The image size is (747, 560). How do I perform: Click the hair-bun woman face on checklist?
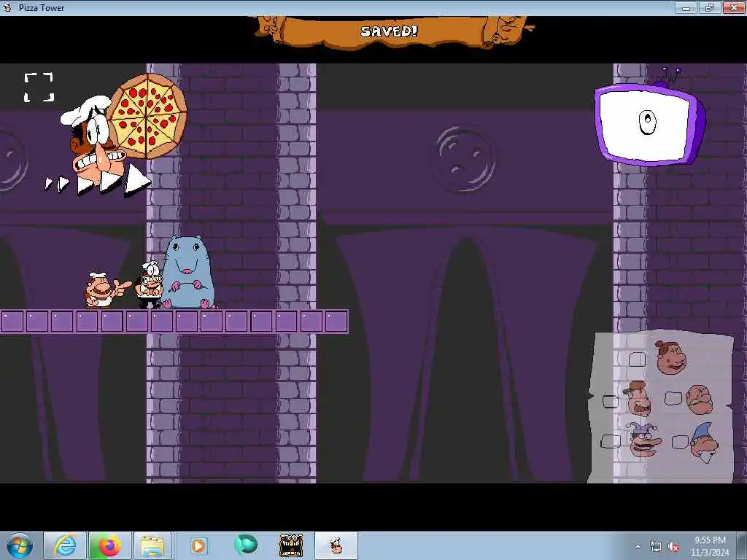tap(671, 357)
